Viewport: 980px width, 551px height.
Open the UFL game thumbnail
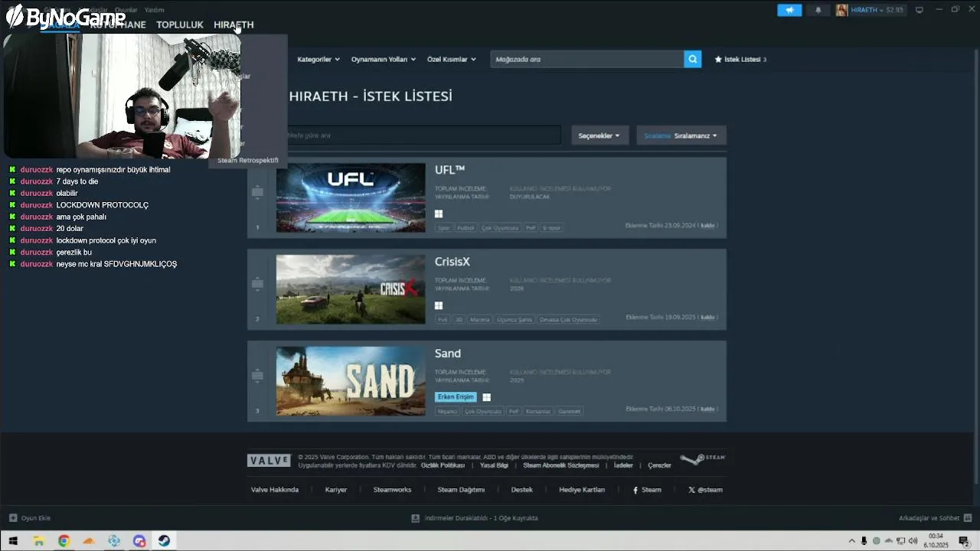tap(351, 197)
